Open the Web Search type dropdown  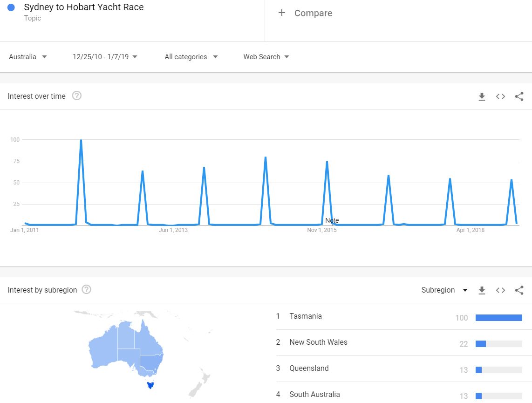pos(266,57)
